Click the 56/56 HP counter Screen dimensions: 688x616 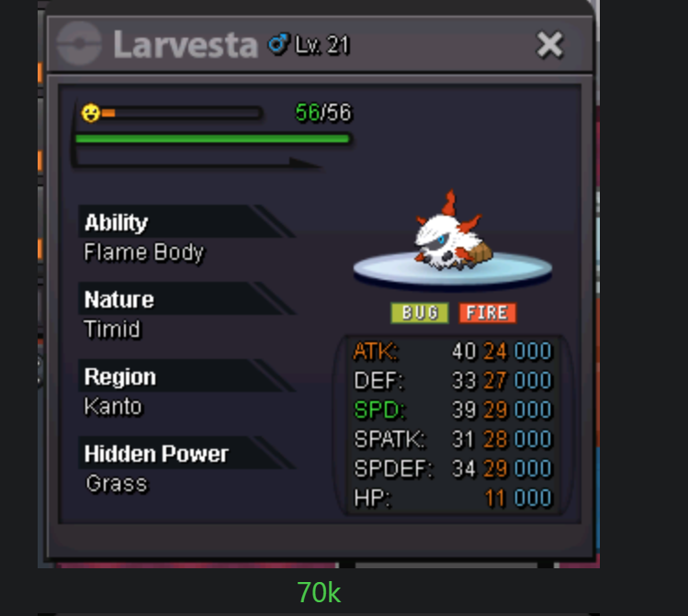323,113
